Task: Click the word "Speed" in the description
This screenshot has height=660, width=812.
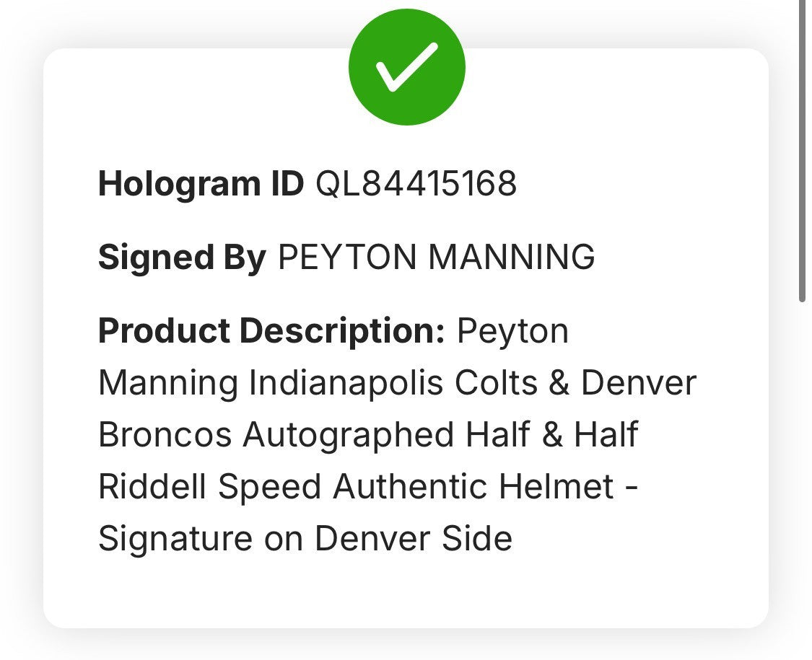Action: pyautogui.click(x=269, y=487)
